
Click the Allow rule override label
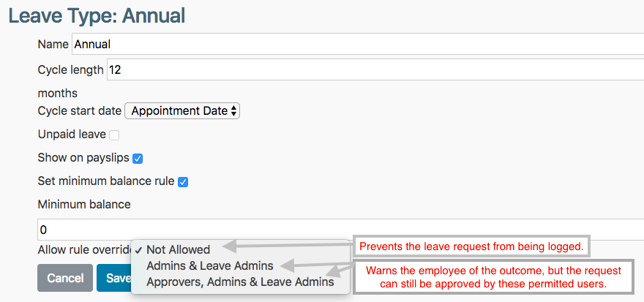click(x=83, y=251)
